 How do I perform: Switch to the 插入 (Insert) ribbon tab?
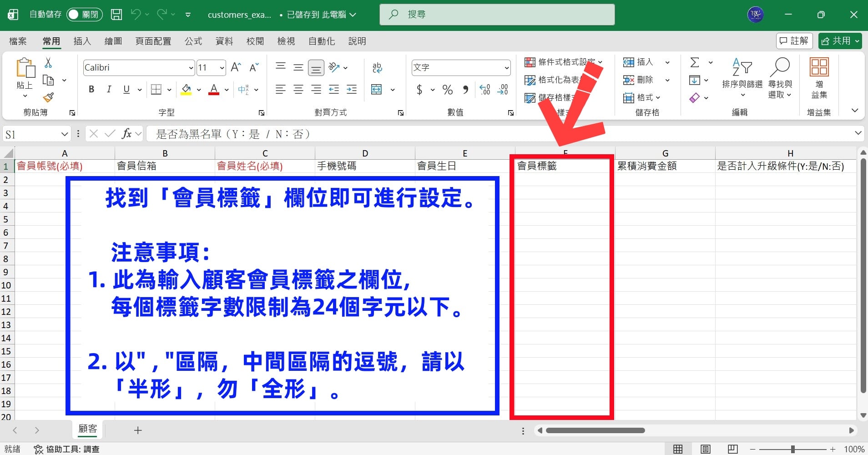tap(82, 41)
